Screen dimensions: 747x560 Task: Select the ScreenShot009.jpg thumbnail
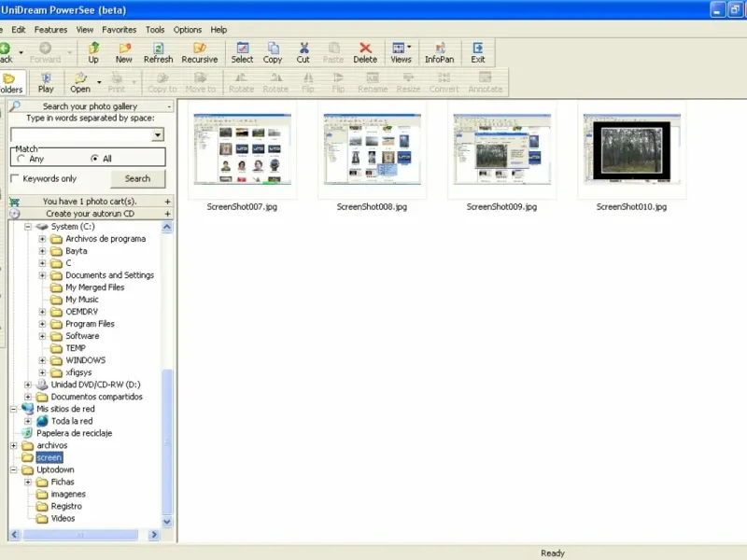tap(501, 150)
